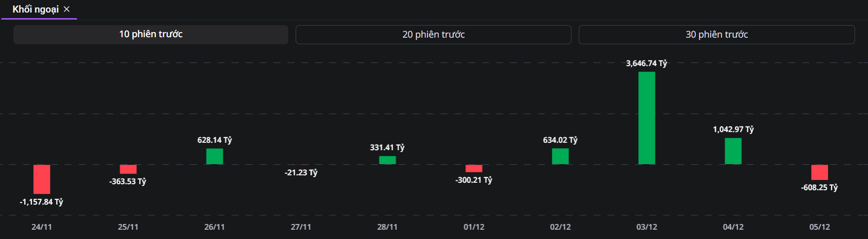Click the red bar for 25/11
The height and width of the screenshot is (239, 868).
[128, 169]
